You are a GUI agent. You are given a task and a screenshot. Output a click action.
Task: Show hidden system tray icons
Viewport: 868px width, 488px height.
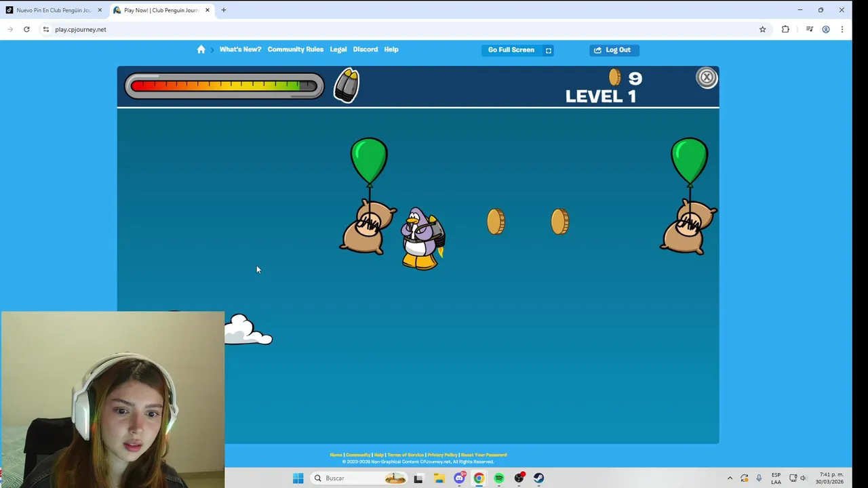click(730, 479)
